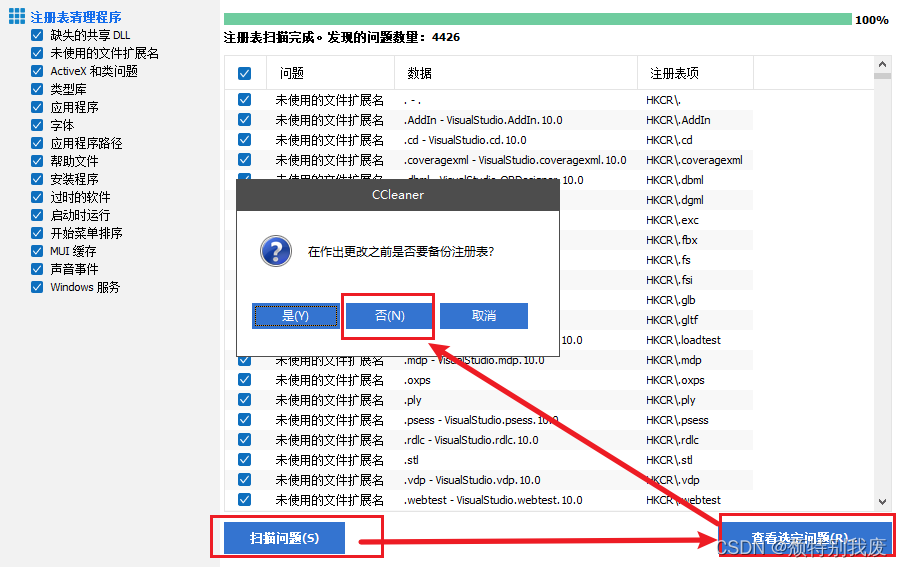This screenshot has height=567, width=902.
Task: Select the HKCR\.exc registry entry
Action: (672, 220)
